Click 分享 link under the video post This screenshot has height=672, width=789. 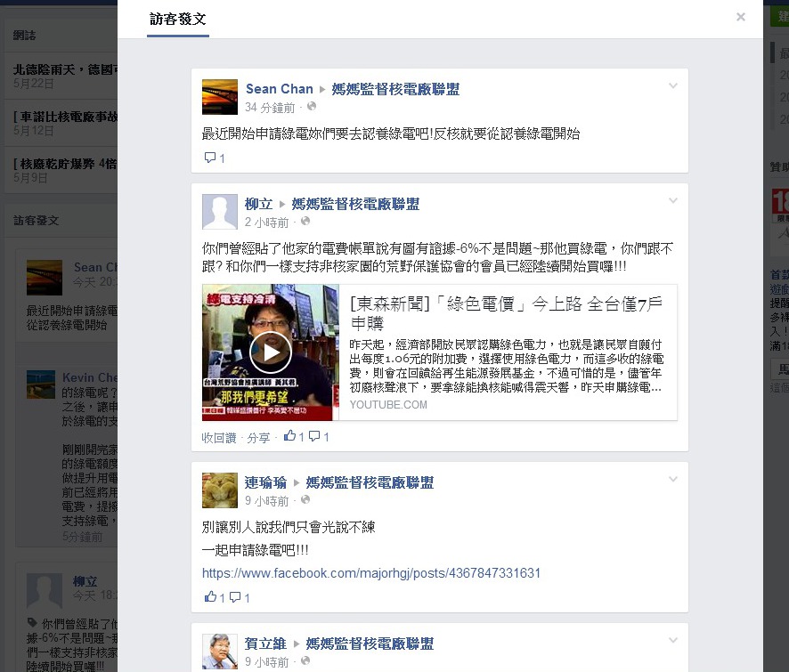[x=258, y=438]
